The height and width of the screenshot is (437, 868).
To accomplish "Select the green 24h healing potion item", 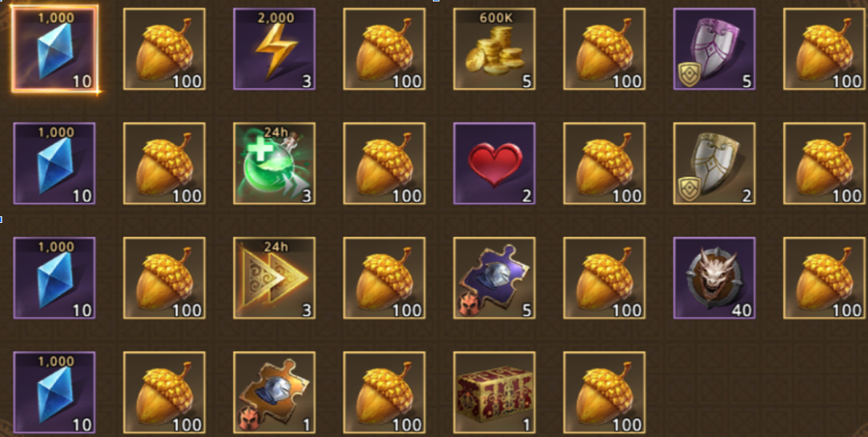I will pos(275,164).
